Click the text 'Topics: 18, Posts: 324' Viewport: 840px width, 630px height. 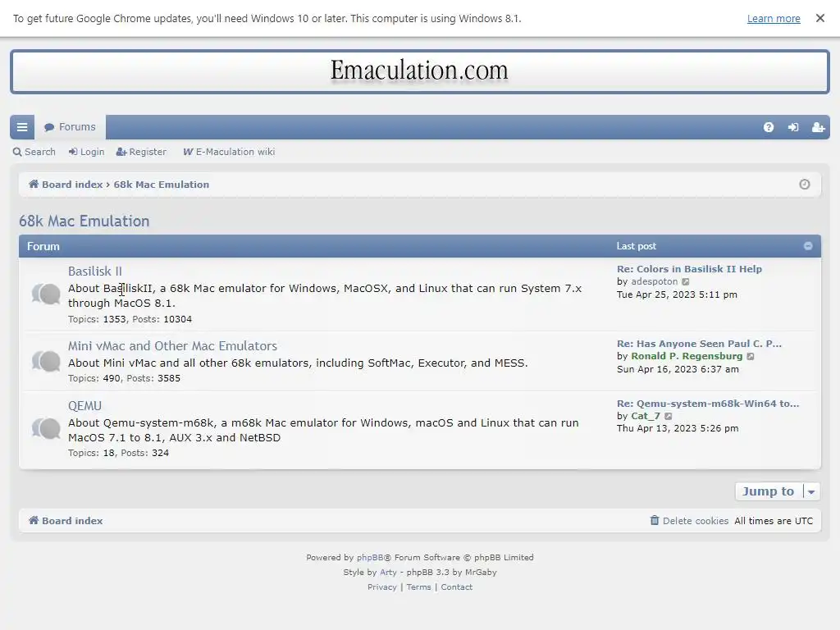click(x=118, y=453)
